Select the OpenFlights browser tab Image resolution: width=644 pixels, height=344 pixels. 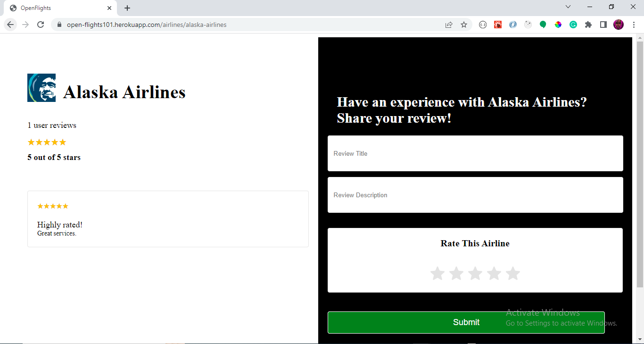pos(59,8)
